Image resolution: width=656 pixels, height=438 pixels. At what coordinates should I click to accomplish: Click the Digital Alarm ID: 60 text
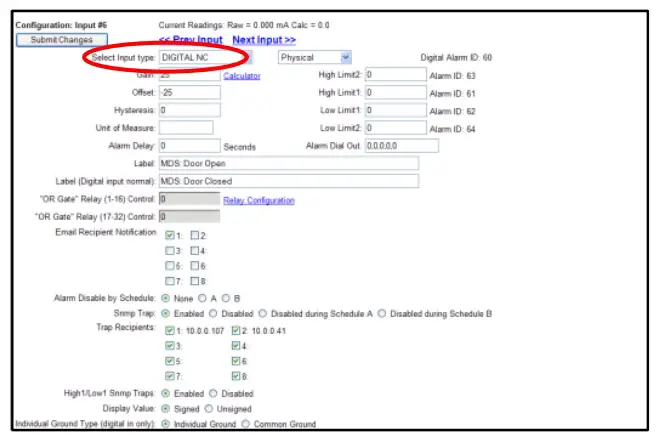click(x=456, y=58)
